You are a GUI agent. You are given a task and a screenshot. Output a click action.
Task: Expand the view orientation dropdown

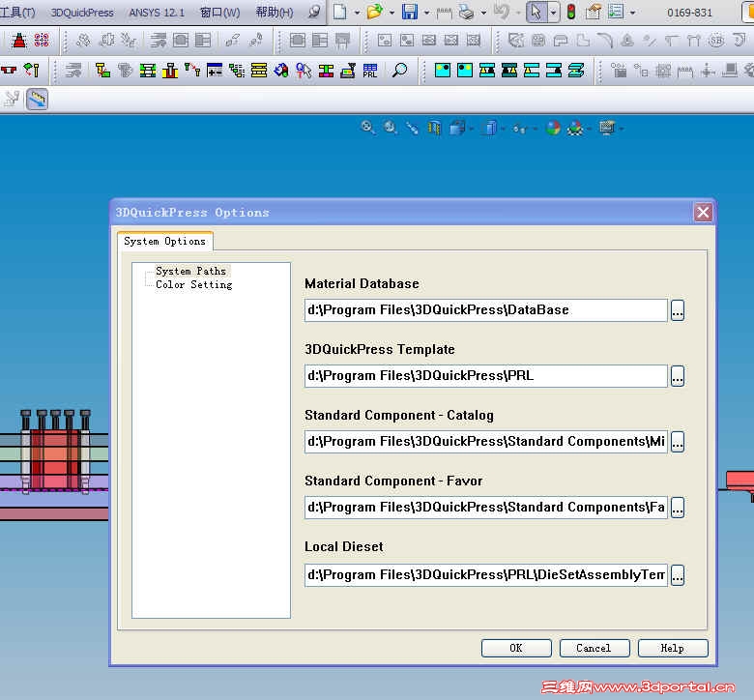(472, 129)
